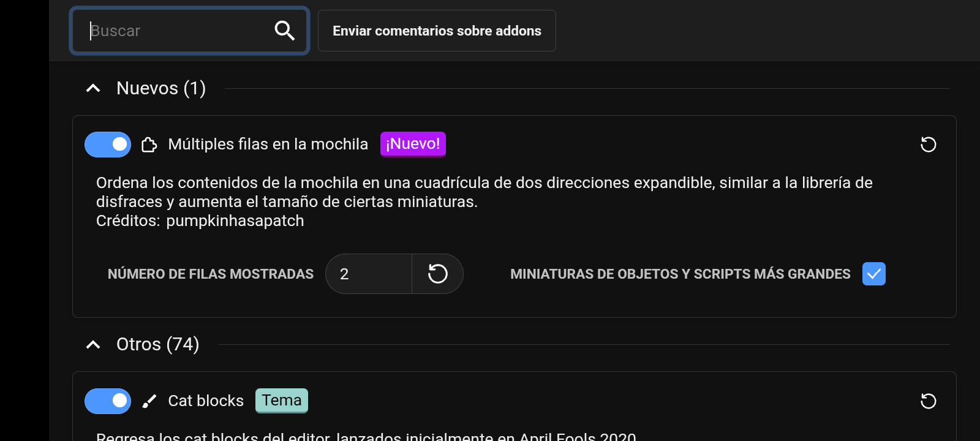
Task: Edit the número de filas mostradas field
Action: (369, 274)
